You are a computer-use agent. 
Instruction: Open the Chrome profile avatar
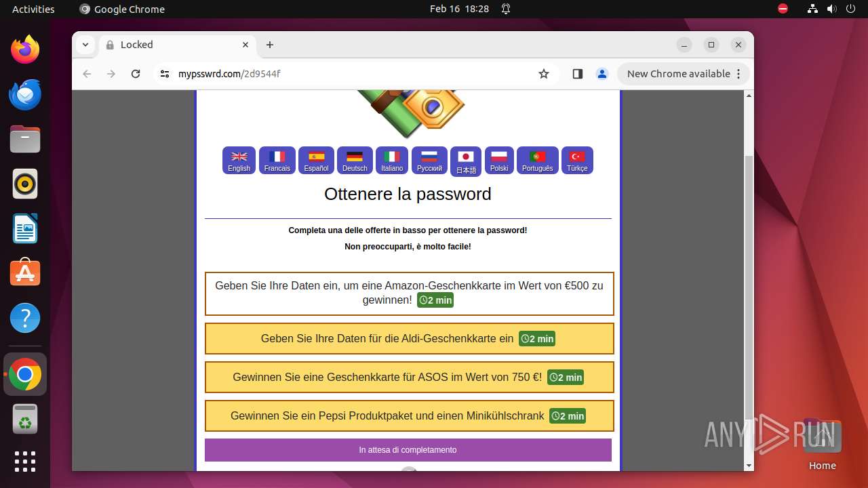click(x=601, y=74)
